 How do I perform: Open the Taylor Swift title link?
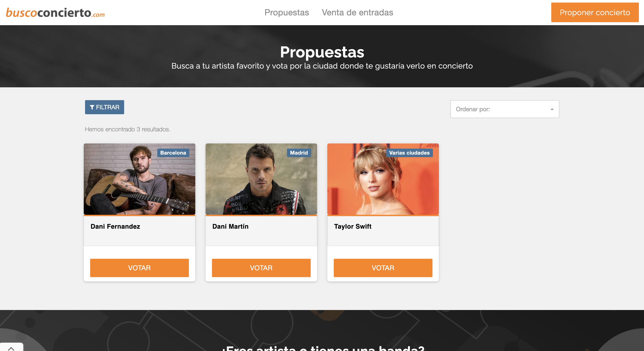coord(353,226)
